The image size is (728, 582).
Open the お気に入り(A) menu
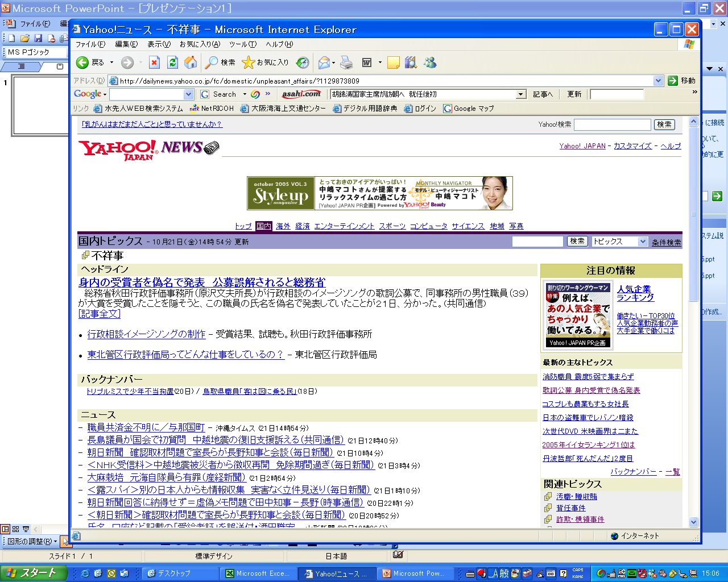click(199, 44)
